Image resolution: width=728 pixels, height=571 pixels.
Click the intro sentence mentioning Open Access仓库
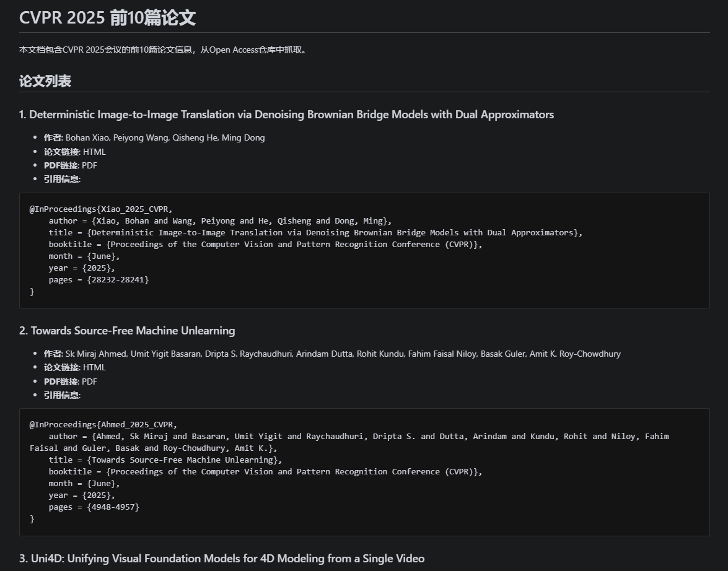[x=164, y=50]
